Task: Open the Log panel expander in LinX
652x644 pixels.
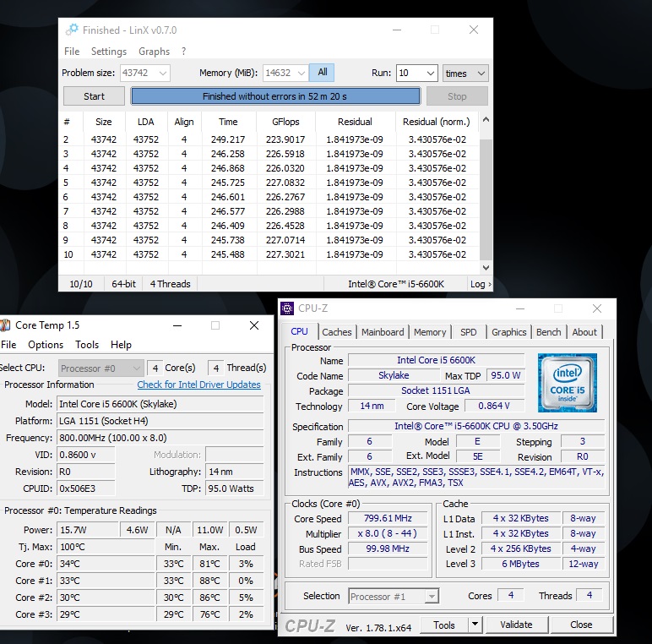Action: pos(481,284)
